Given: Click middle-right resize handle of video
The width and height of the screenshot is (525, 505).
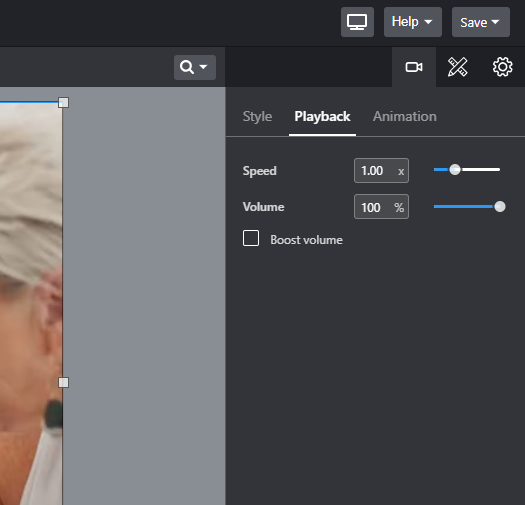Looking at the screenshot, I should (x=63, y=382).
